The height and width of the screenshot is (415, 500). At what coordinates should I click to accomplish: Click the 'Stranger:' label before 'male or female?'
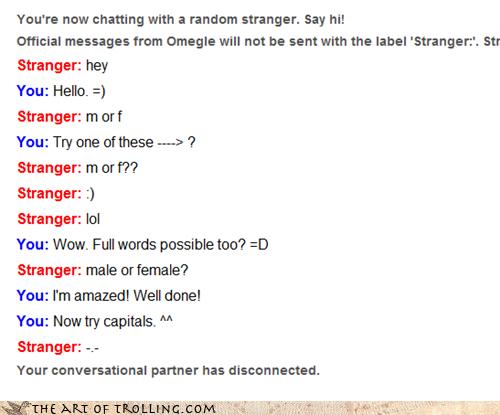[x=49, y=270]
